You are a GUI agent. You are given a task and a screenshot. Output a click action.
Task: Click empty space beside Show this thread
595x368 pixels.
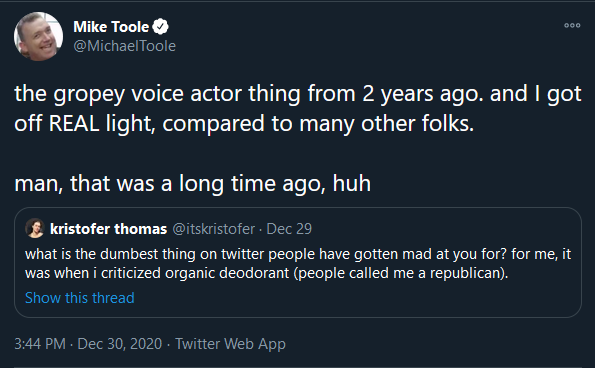tap(357, 298)
